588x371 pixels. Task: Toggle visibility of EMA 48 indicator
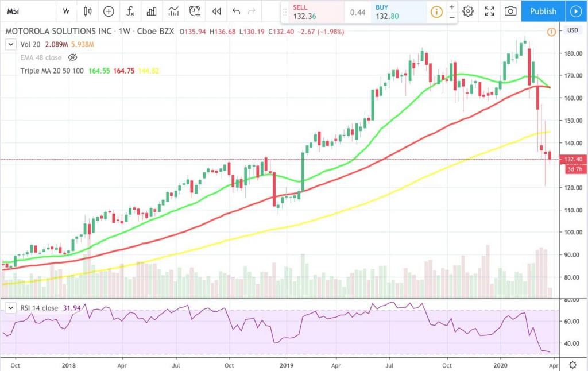tap(72, 57)
